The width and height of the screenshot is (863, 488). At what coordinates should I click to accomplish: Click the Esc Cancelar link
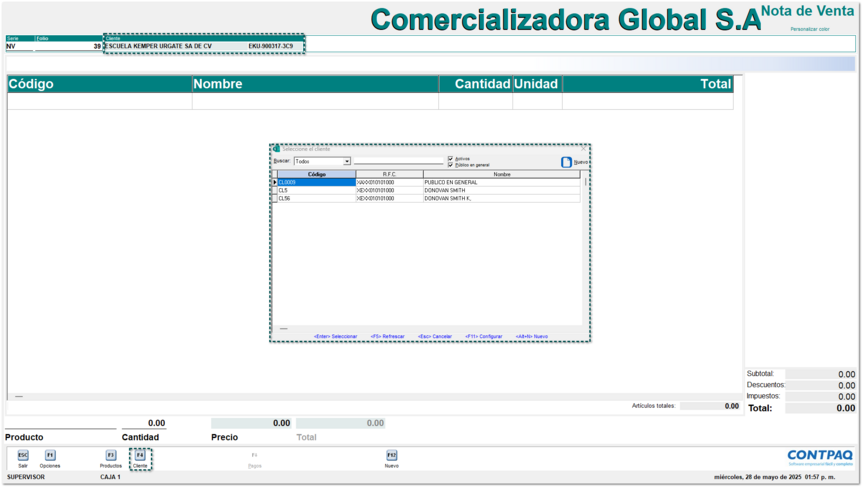tap(435, 336)
